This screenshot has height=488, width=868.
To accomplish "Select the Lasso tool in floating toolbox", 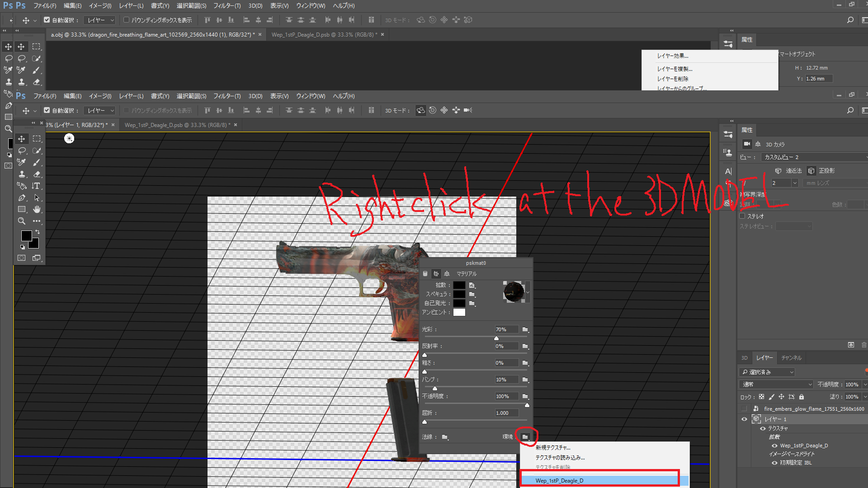I will pyautogui.click(x=22, y=150).
